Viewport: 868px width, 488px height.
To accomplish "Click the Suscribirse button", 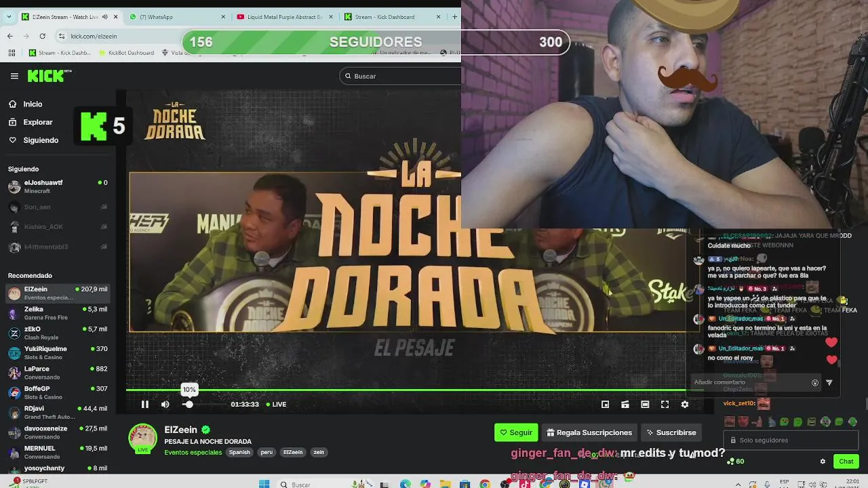I will point(671,432).
